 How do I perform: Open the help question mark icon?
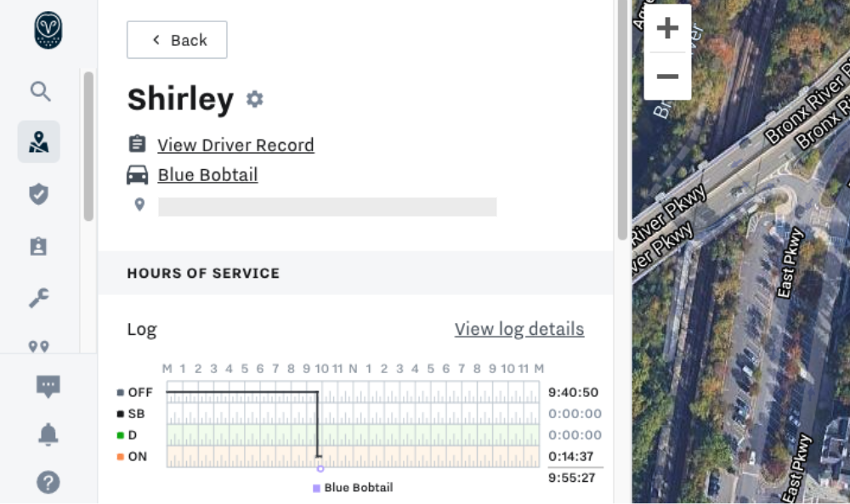pos(48,482)
